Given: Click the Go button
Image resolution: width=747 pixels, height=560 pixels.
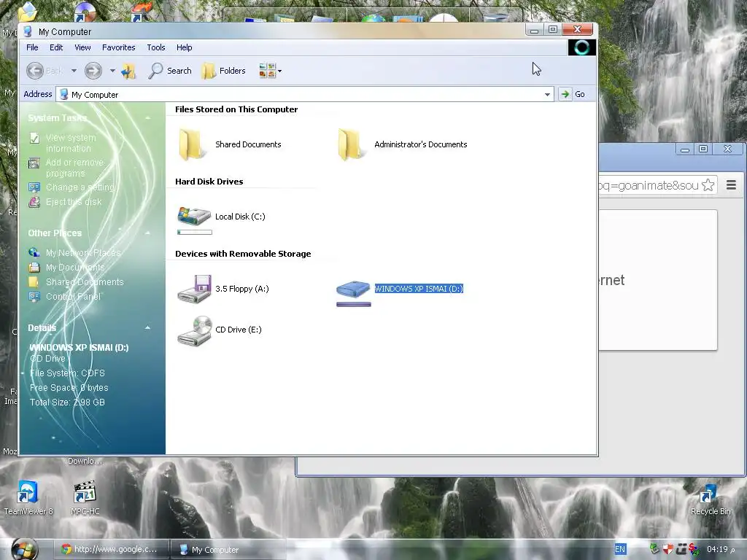Looking at the screenshot, I should (x=573, y=94).
